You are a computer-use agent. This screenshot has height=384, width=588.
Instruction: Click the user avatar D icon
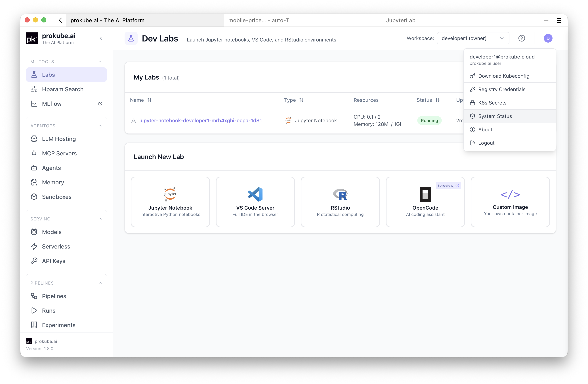click(548, 38)
